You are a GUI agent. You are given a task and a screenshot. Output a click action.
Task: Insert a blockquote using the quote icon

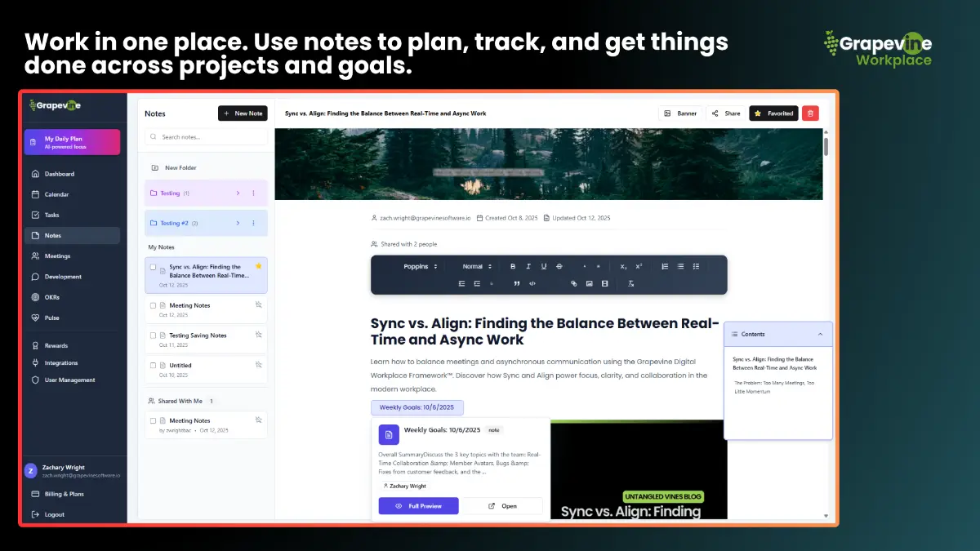[x=516, y=284]
